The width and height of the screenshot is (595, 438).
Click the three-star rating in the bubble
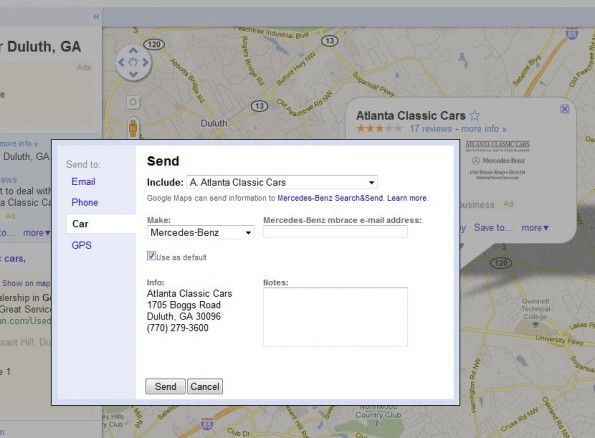click(x=379, y=129)
